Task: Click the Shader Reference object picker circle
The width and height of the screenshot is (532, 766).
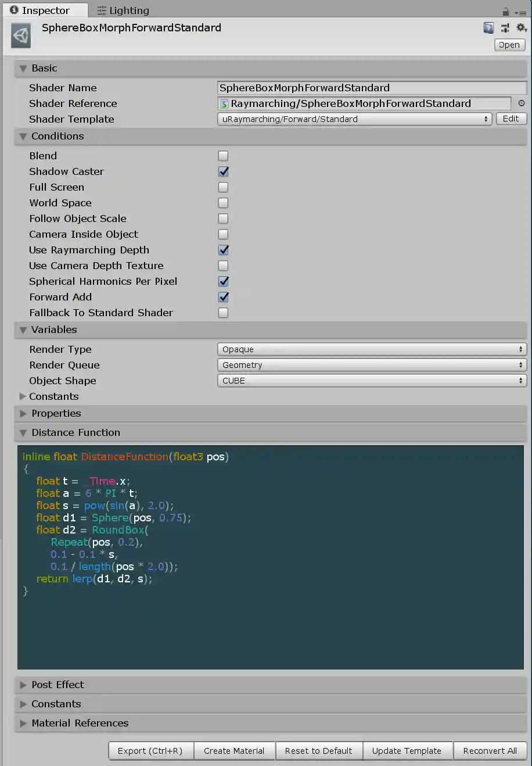Action: point(521,103)
